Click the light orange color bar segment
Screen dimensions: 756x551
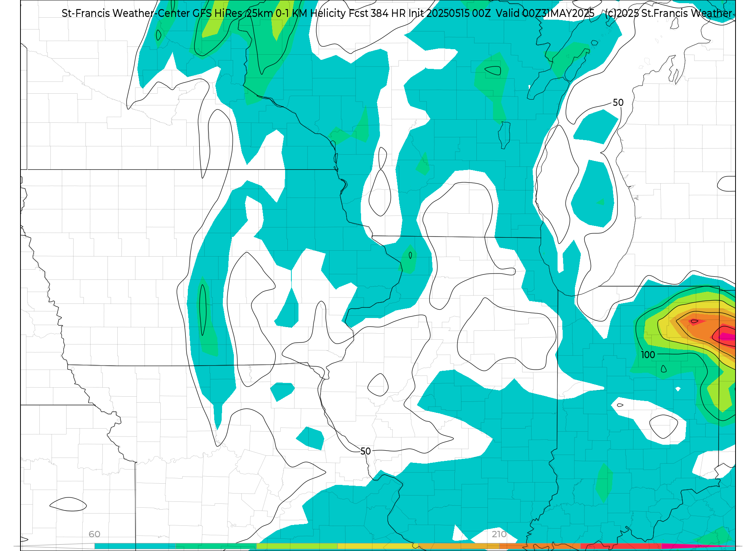point(459,546)
